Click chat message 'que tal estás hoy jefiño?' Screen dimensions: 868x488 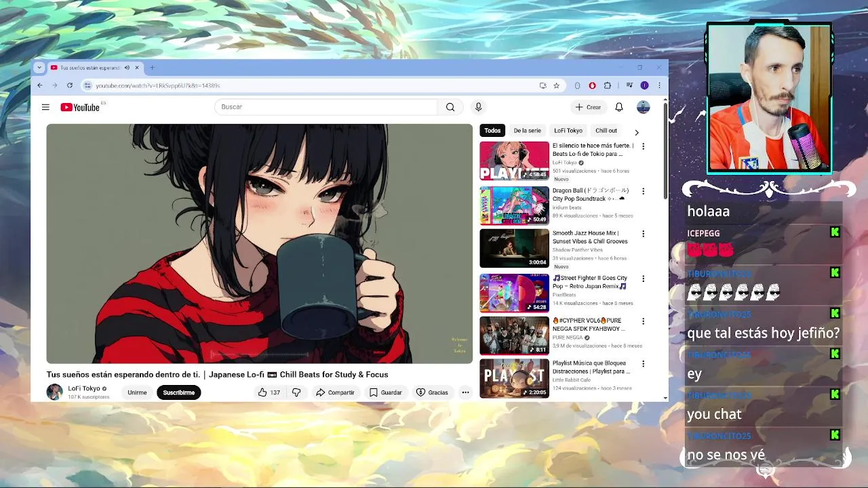tap(764, 333)
